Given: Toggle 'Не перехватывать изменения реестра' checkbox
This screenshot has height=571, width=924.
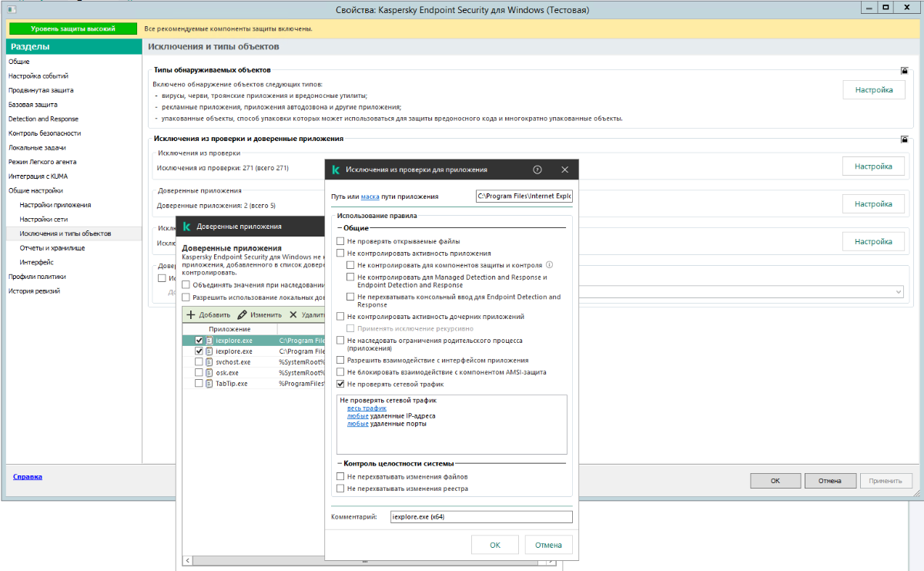Looking at the screenshot, I should coord(340,489).
